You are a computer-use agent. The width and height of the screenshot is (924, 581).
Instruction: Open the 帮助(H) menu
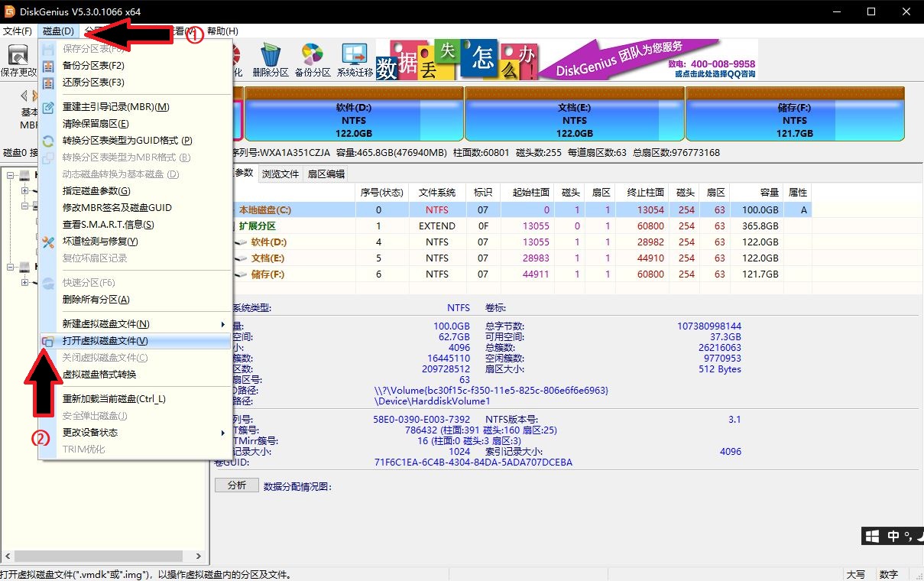tap(222, 31)
